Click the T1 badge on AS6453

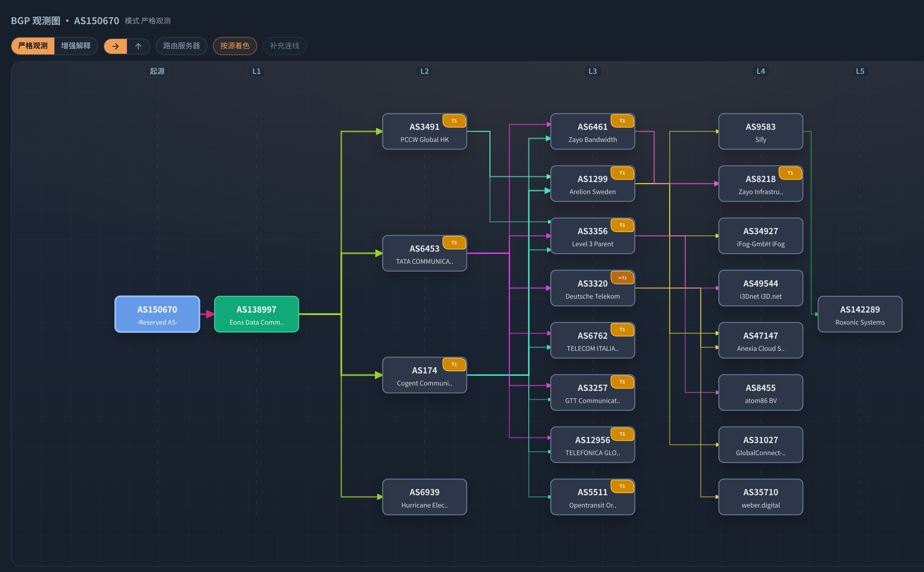[x=454, y=242]
